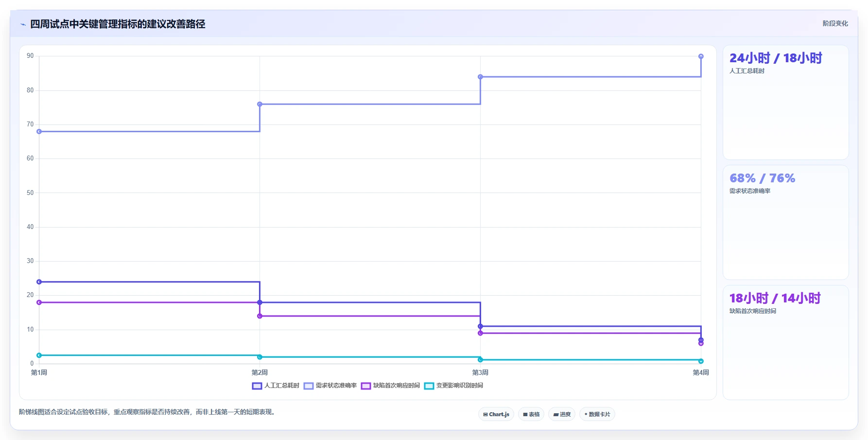
Task: Toggle the 变更影响识别时间 legend series
Action: coord(453,386)
